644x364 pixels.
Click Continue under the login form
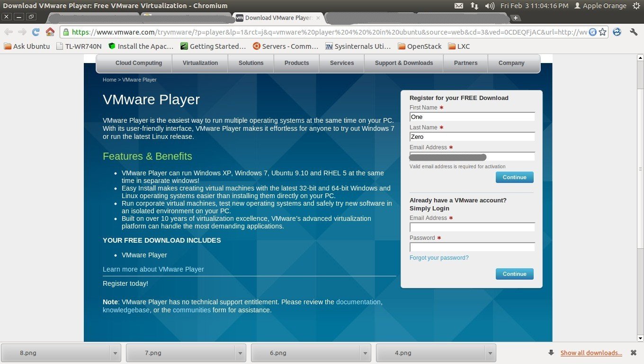pyautogui.click(x=514, y=274)
